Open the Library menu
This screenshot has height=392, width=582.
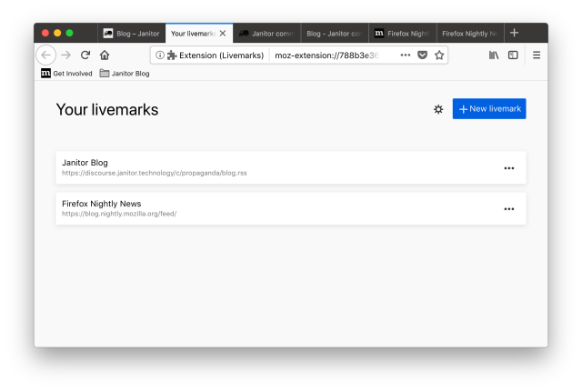tap(494, 55)
